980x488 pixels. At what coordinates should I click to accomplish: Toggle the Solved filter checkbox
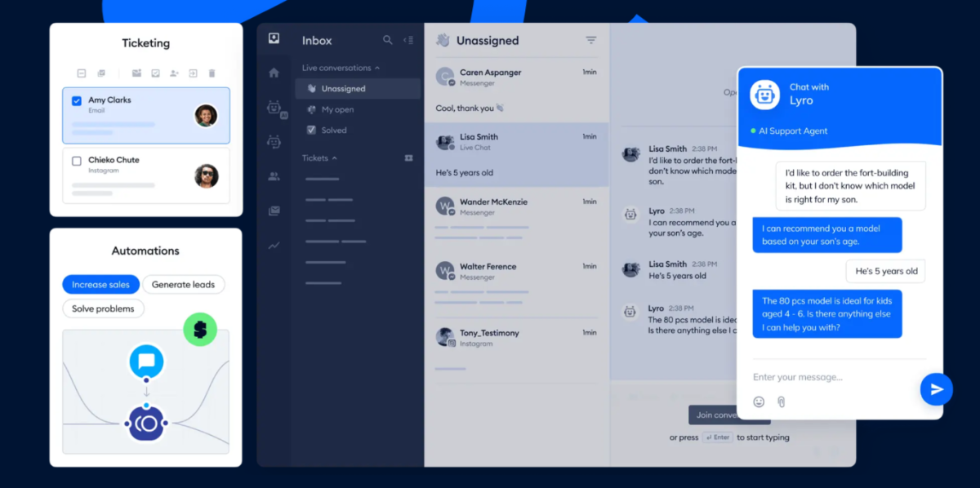click(310, 130)
